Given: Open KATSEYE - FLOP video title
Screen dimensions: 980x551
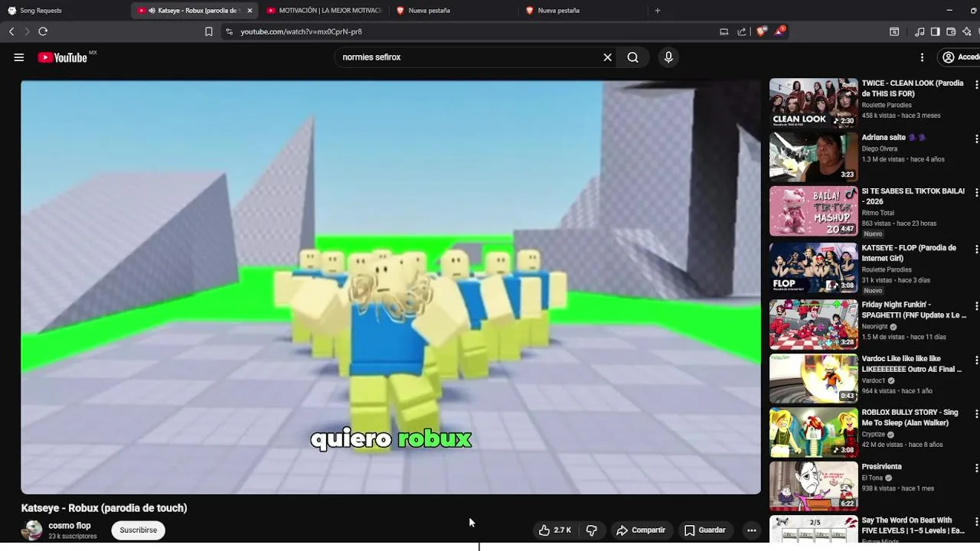Looking at the screenshot, I should pyautogui.click(x=909, y=253).
